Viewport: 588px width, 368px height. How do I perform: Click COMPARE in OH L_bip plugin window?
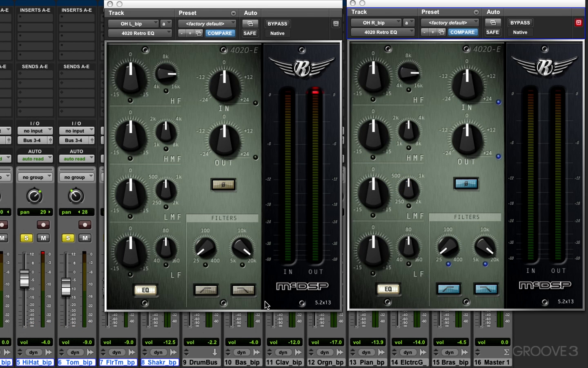220,33
